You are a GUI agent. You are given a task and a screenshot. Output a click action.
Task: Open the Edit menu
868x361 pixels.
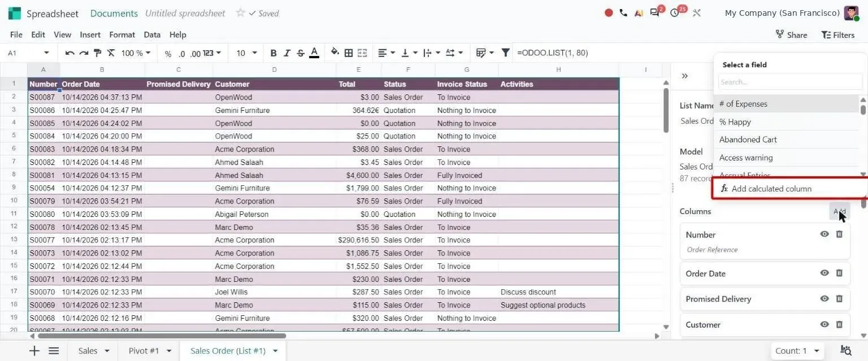tap(38, 34)
